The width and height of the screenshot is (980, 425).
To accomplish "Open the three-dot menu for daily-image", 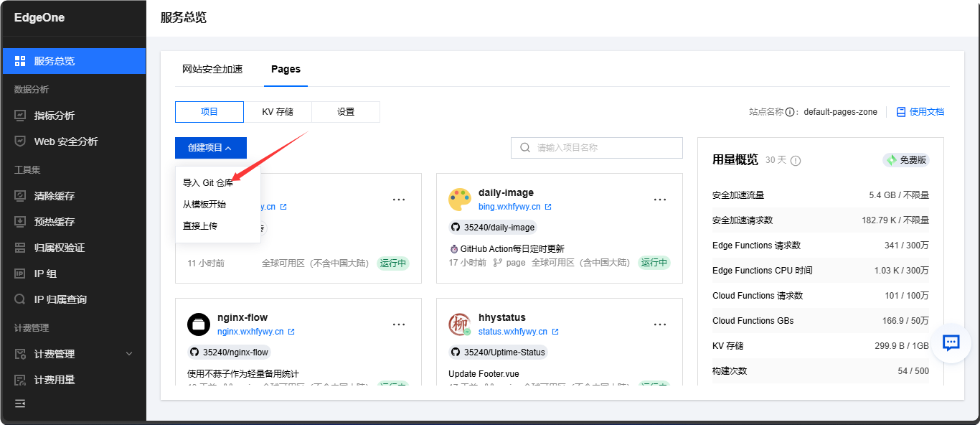I will 660,200.
